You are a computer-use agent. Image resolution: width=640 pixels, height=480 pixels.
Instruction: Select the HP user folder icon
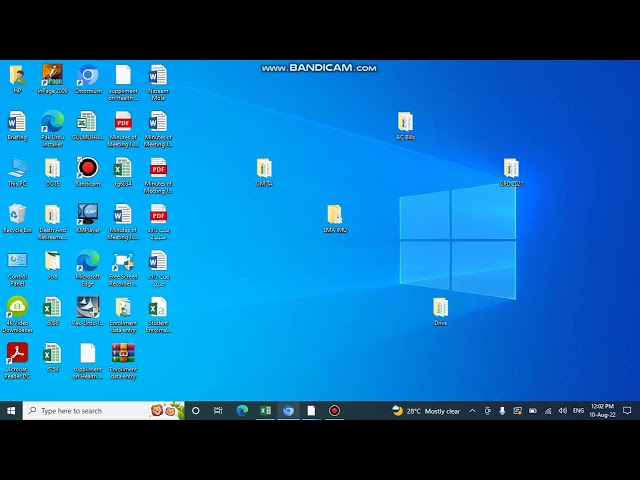coord(17,79)
